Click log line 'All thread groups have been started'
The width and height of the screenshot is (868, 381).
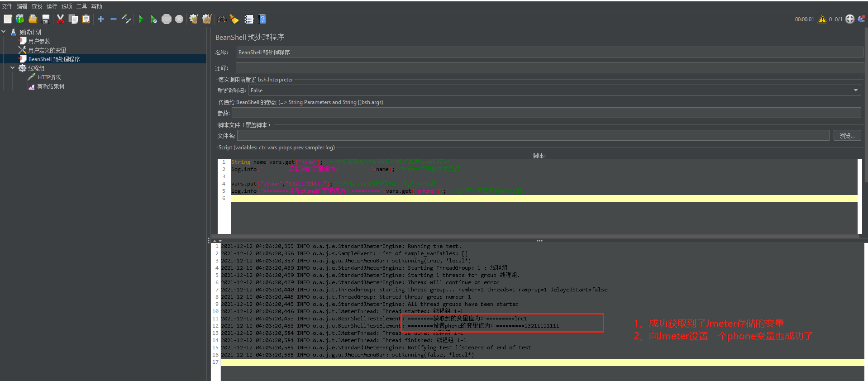[370, 305]
